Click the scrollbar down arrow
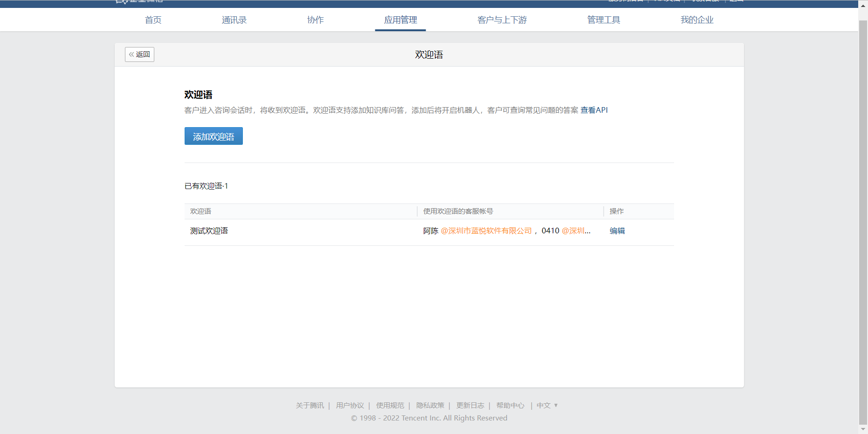 pos(863,429)
